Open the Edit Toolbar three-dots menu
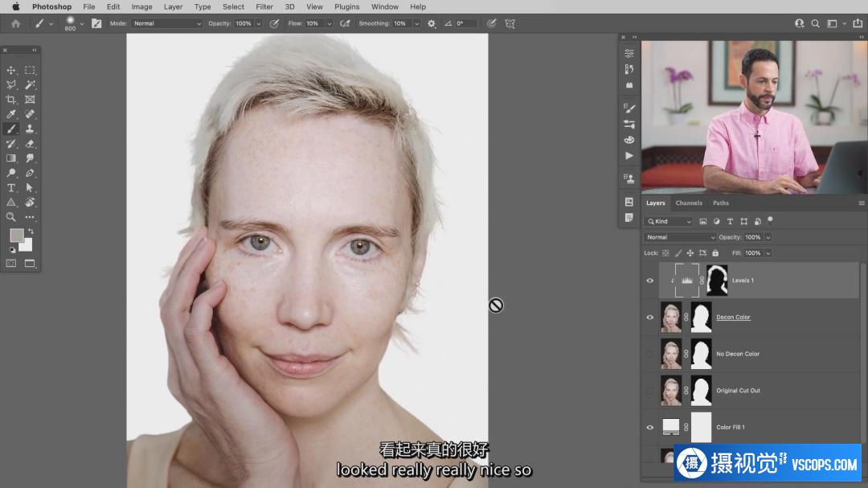The height and width of the screenshot is (488, 868). (x=30, y=217)
